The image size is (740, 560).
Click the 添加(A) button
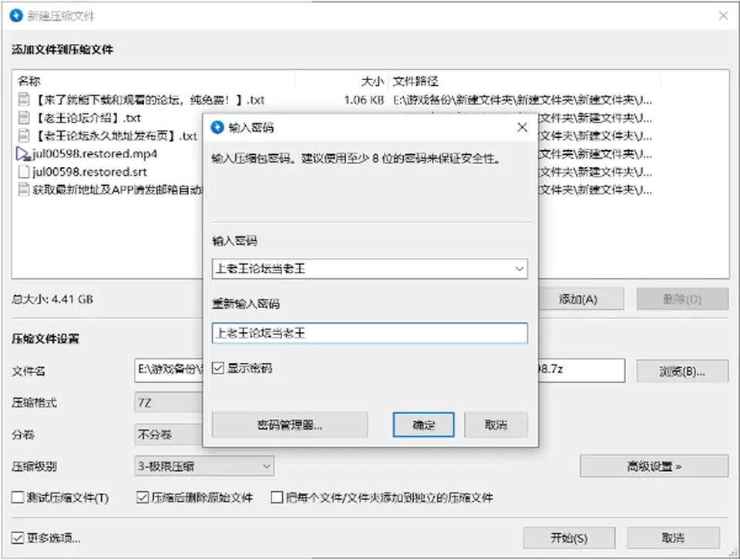coord(580,299)
